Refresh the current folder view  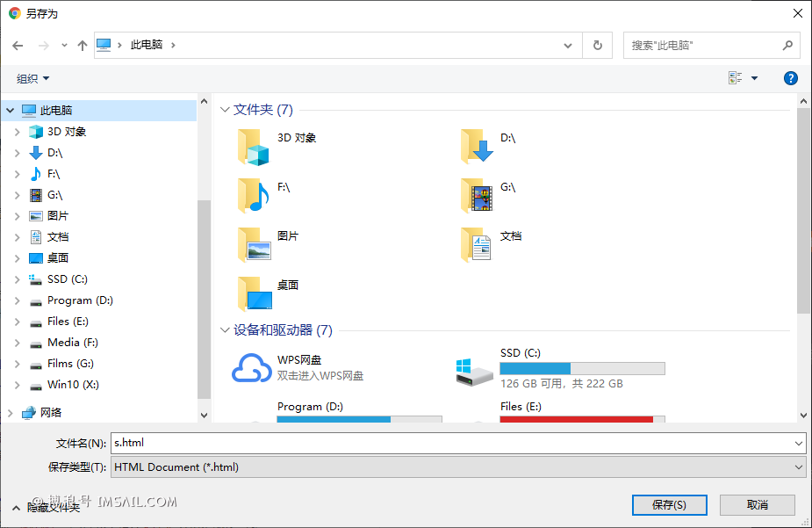click(x=598, y=45)
